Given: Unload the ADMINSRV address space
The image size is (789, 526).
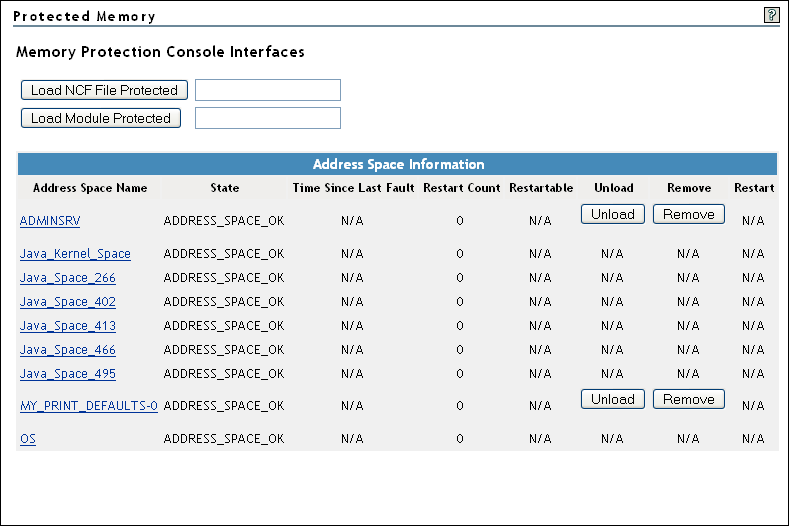Looking at the screenshot, I should pyautogui.click(x=612, y=214).
